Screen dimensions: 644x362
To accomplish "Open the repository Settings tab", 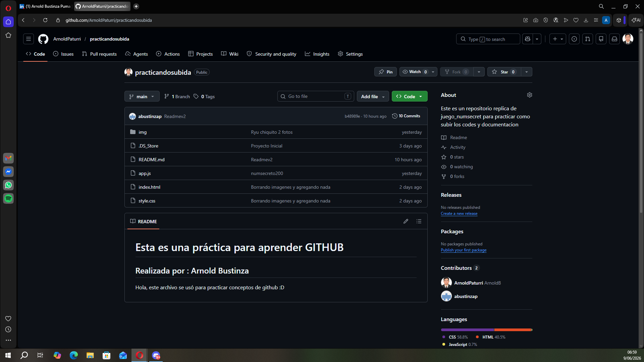I will [350, 54].
